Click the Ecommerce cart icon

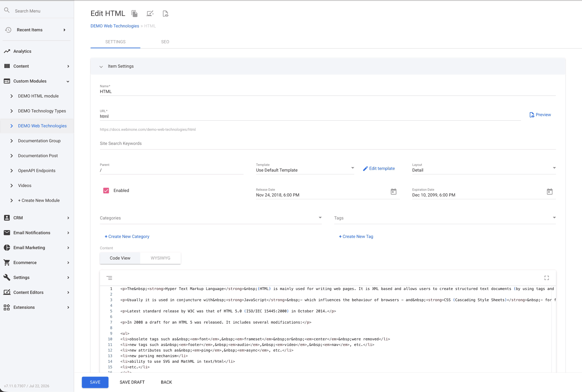click(x=7, y=263)
